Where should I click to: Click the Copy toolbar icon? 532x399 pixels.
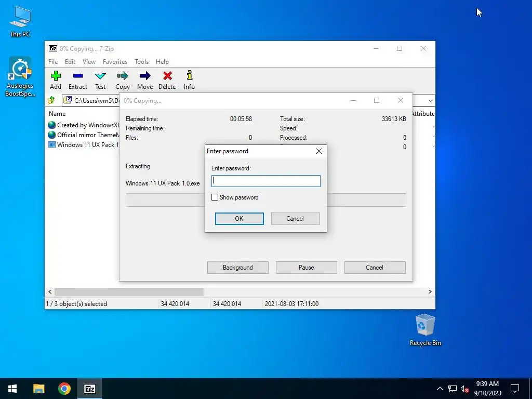[123, 81]
